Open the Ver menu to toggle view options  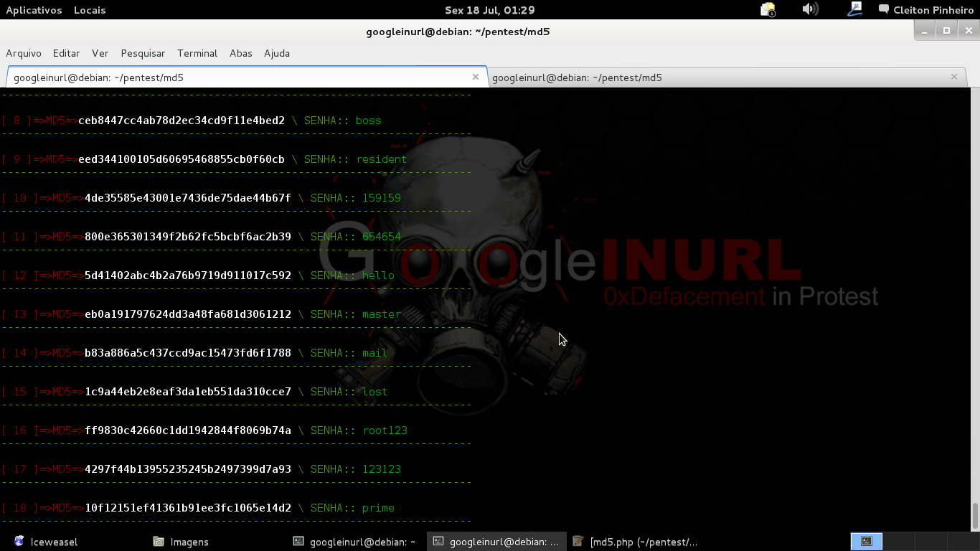[100, 53]
